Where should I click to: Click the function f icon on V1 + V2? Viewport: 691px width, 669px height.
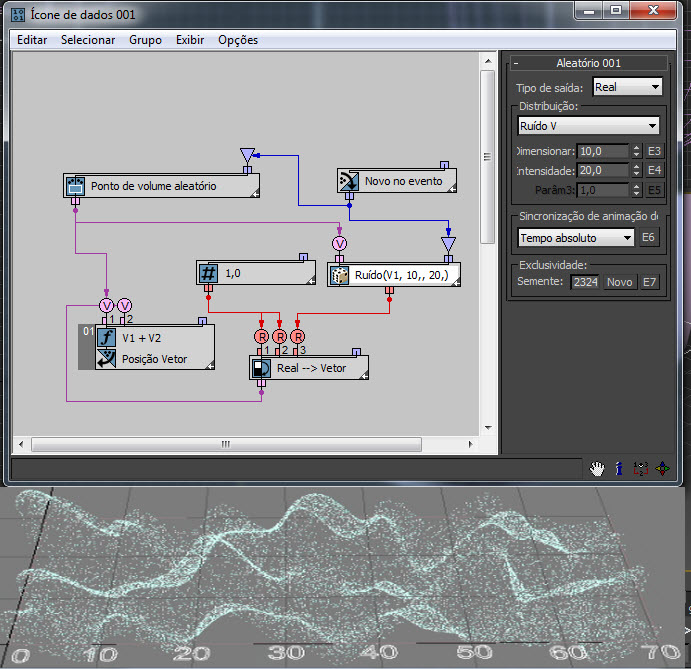click(106, 338)
